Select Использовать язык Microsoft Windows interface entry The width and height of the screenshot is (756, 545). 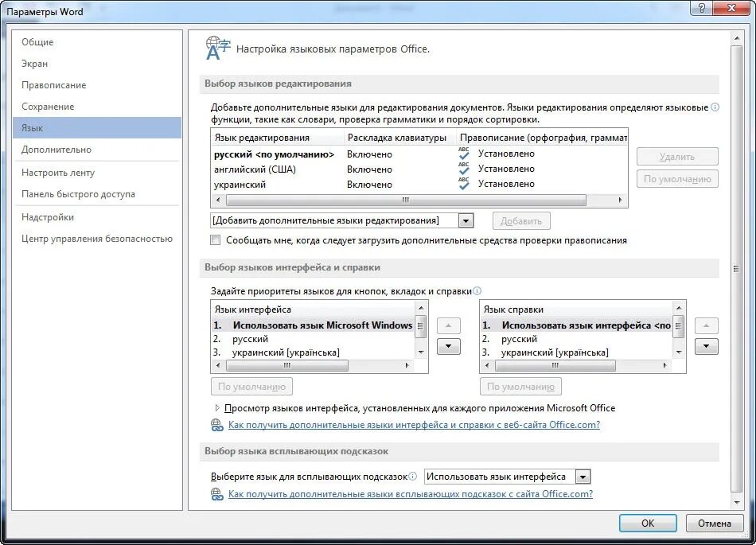tap(314, 325)
